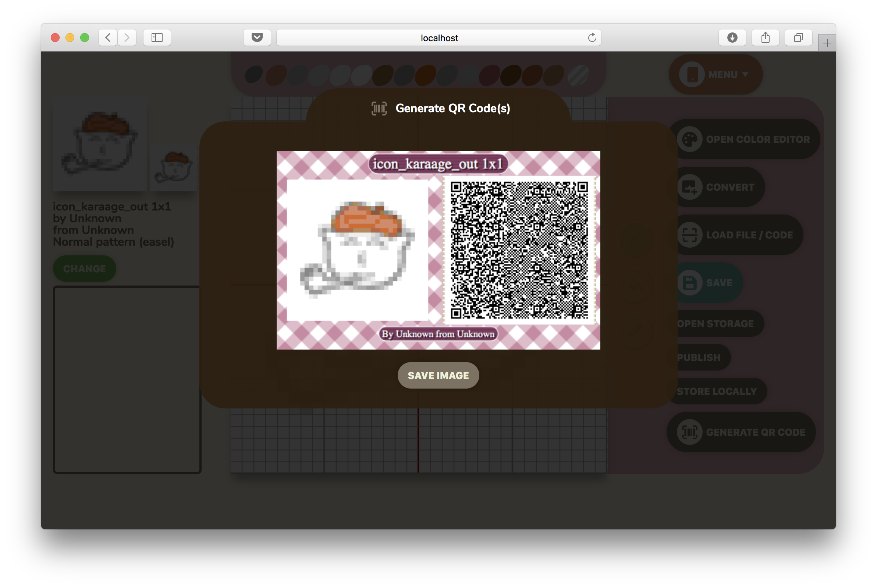877x588 pixels.
Task: Click the Generate QR Code button
Action: click(x=741, y=432)
